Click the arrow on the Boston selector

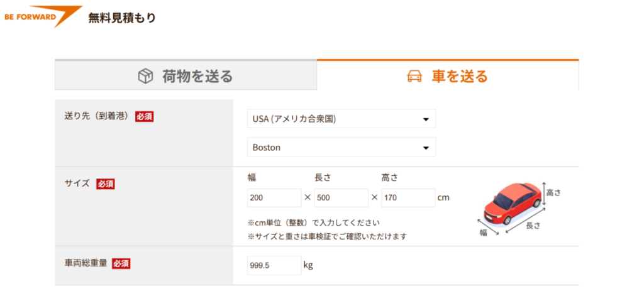point(426,148)
